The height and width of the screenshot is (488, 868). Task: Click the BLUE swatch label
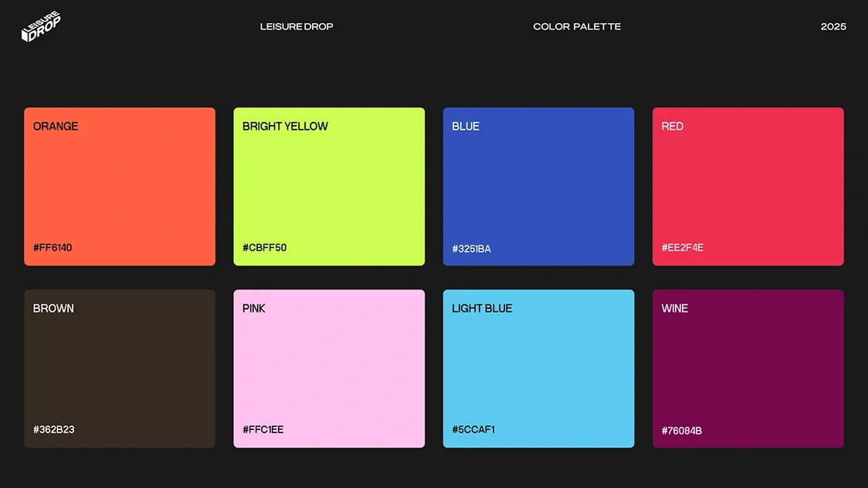pyautogui.click(x=466, y=126)
